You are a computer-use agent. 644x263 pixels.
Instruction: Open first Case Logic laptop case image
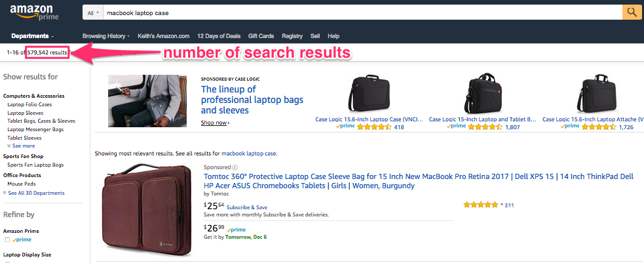click(369, 94)
